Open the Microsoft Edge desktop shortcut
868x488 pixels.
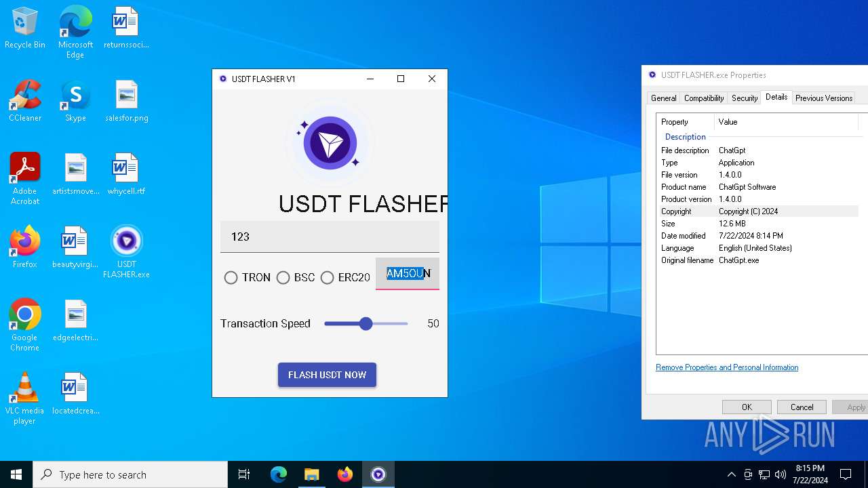point(75,32)
